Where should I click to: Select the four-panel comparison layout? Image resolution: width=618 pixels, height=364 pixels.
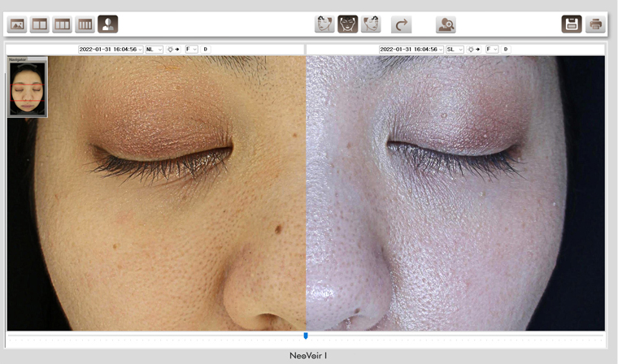coord(85,24)
